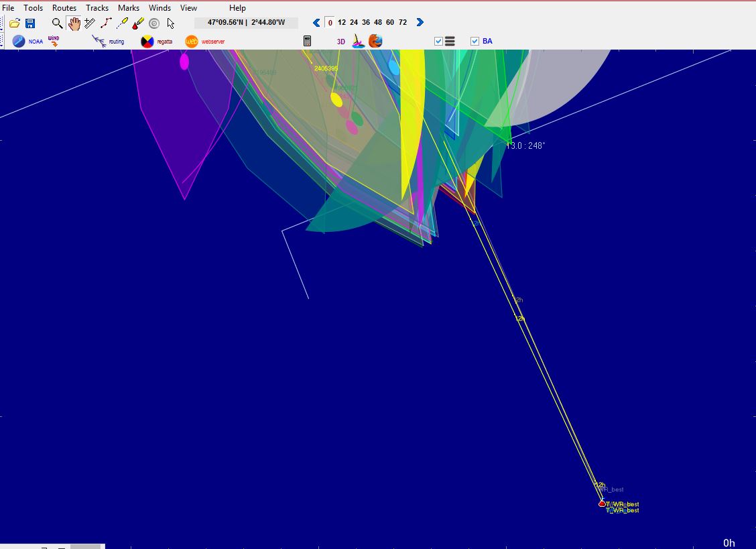Select the magnifier zoom tool
This screenshot has width=756, height=549.
click(58, 23)
